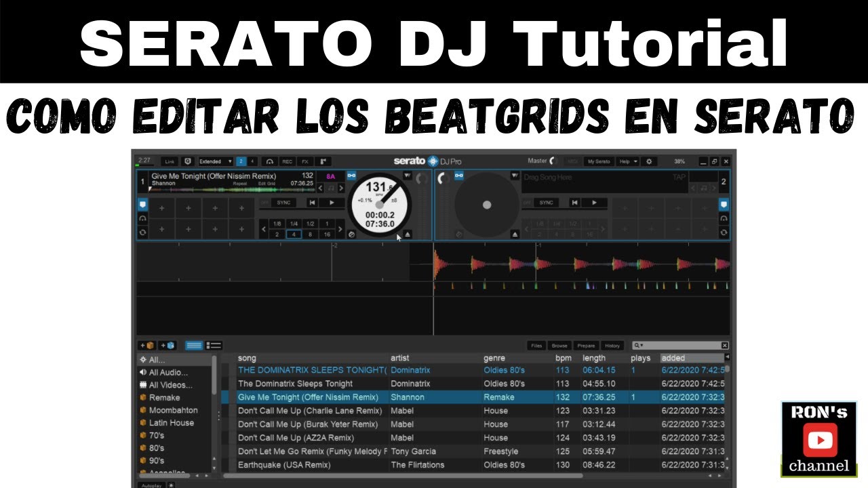Select deck 2 loop roll cycle icon
Viewport: 868px width, 488px height.
[x=724, y=232]
